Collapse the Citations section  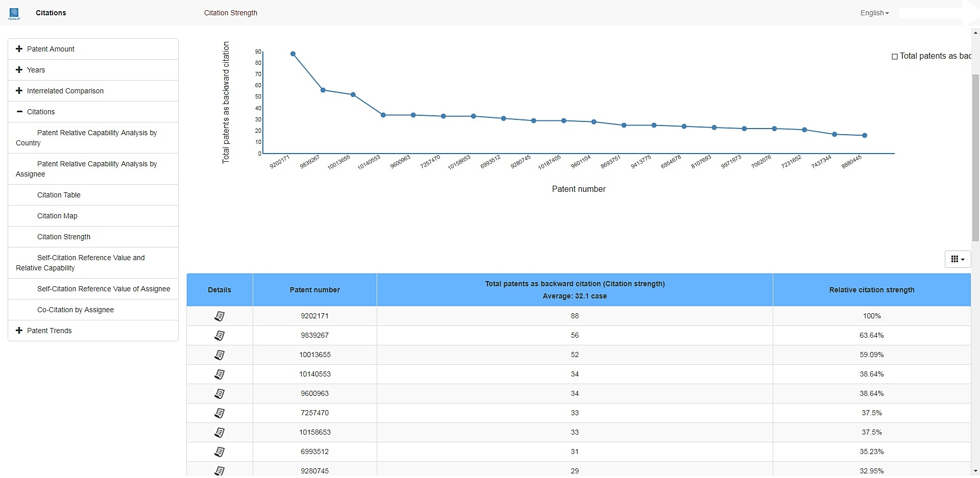tap(41, 112)
